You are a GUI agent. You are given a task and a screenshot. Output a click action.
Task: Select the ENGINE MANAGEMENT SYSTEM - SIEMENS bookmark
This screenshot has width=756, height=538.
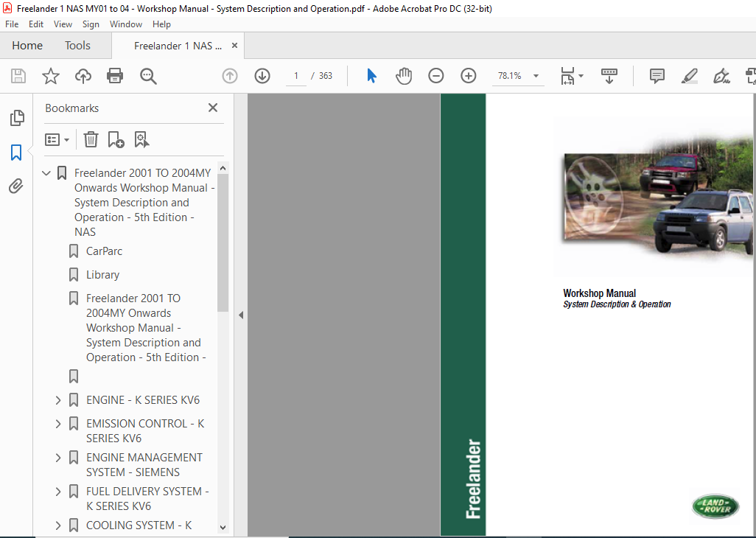coord(144,465)
